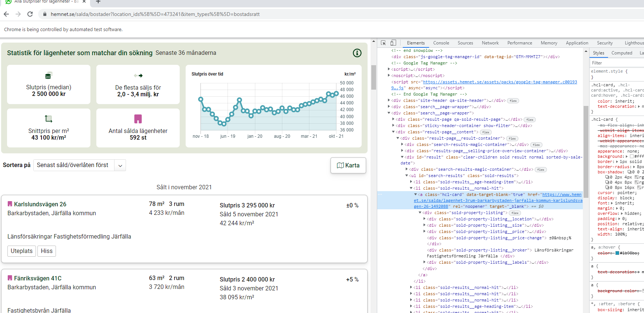Open the hcl-card href link in DOM
The height and width of the screenshot is (313, 644).
coord(498,200)
